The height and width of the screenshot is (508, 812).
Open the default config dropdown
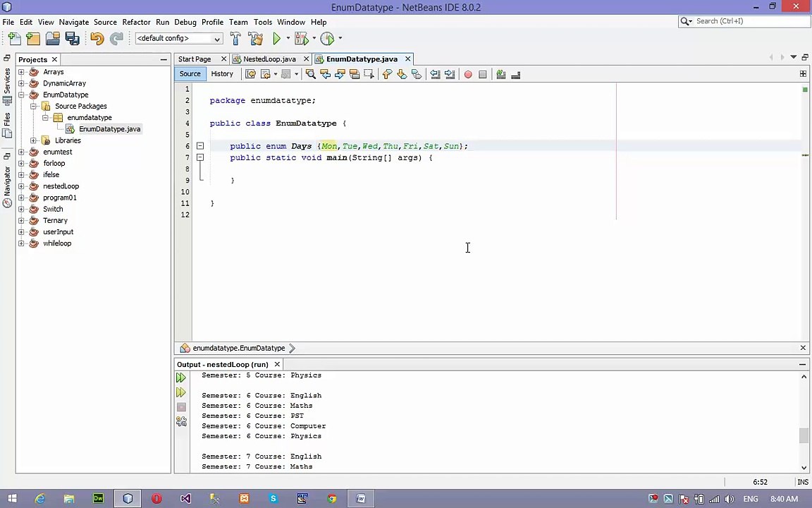pos(178,38)
